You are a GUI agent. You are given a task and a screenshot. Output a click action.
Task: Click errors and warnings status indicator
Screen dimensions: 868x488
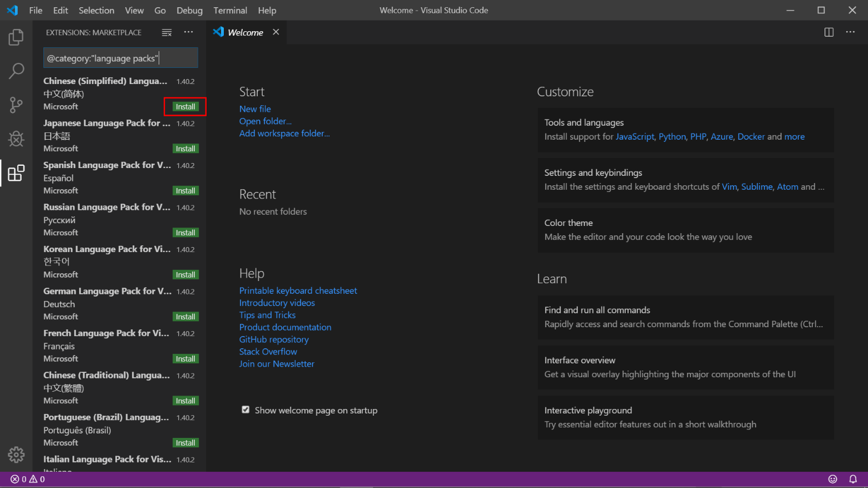28,479
